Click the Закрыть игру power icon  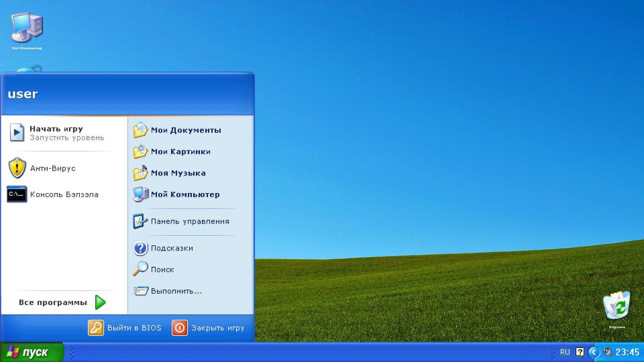[180, 328]
